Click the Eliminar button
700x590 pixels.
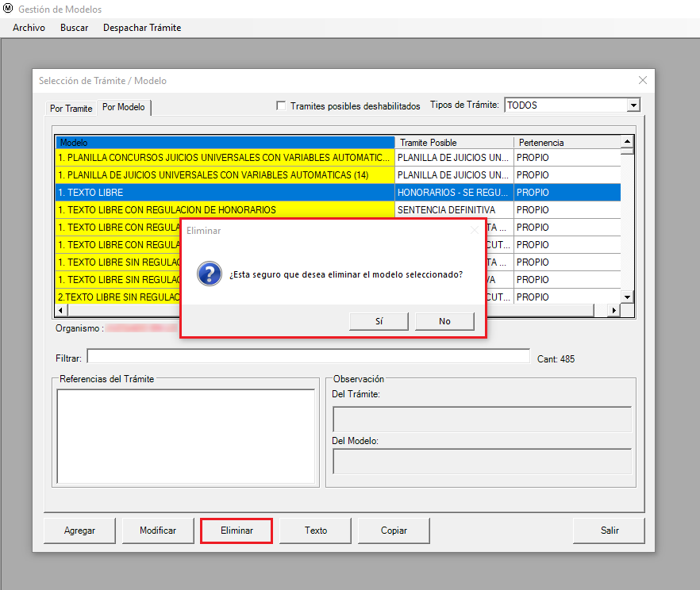(x=237, y=531)
